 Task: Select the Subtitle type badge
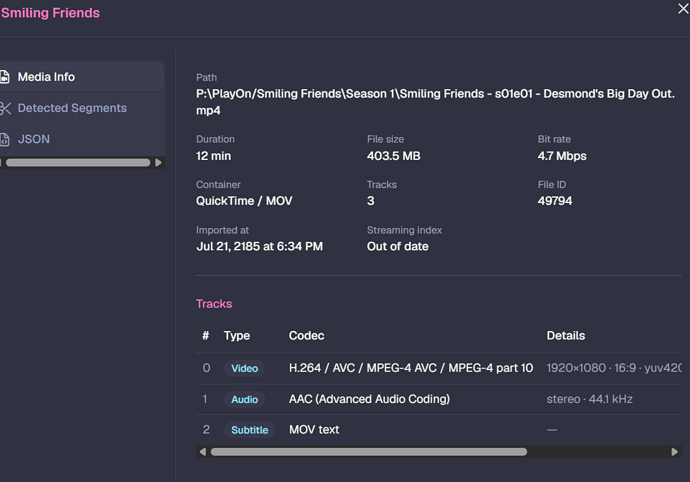250,430
